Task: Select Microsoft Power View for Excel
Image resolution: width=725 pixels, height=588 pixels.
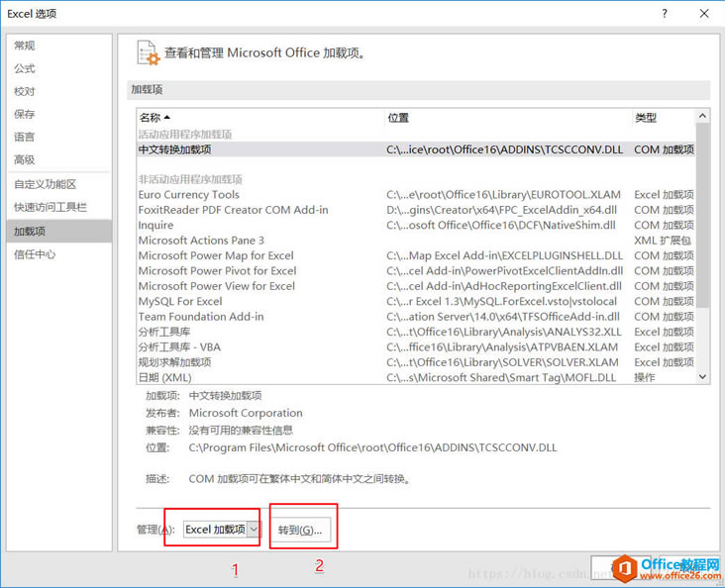Action: click(416, 286)
